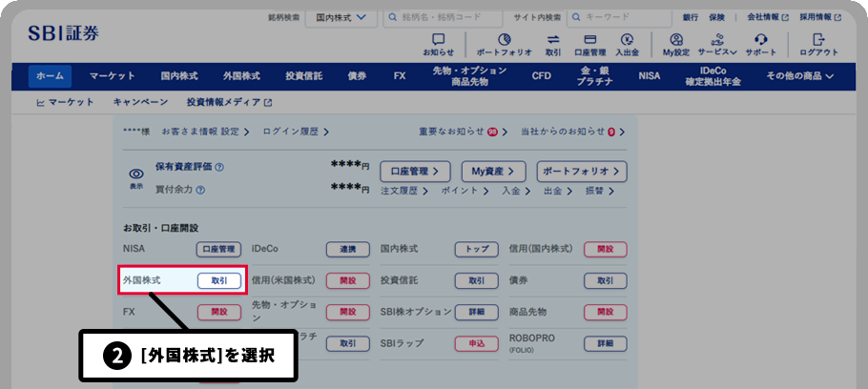Select the ホーム tab

click(50, 76)
